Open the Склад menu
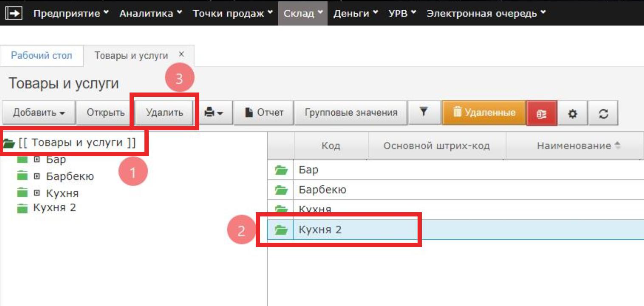Screen dimensions: 644x306 tap(302, 13)
